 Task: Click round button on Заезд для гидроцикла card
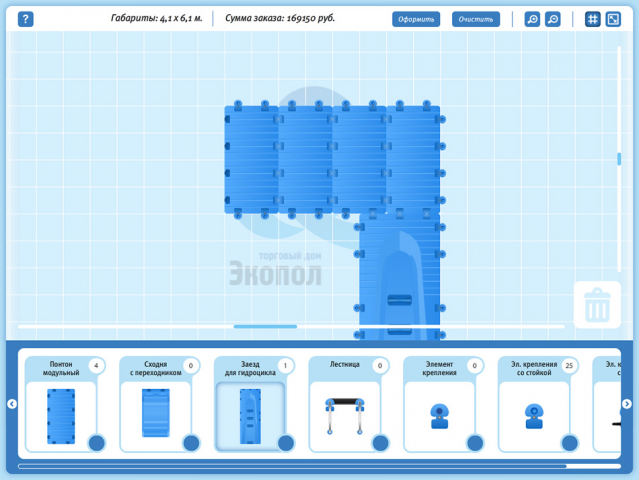coord(286,443)
